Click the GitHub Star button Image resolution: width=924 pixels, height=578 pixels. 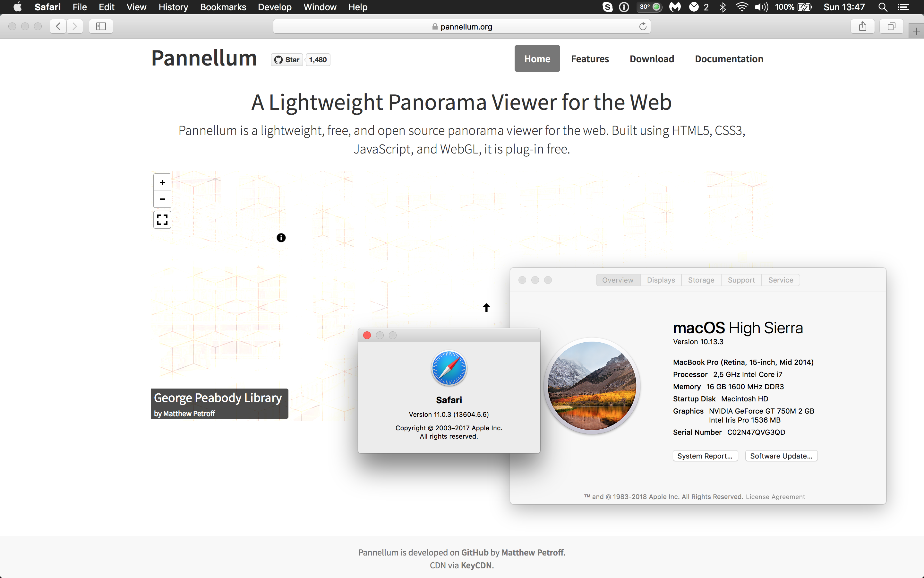(x=287, y=60)
